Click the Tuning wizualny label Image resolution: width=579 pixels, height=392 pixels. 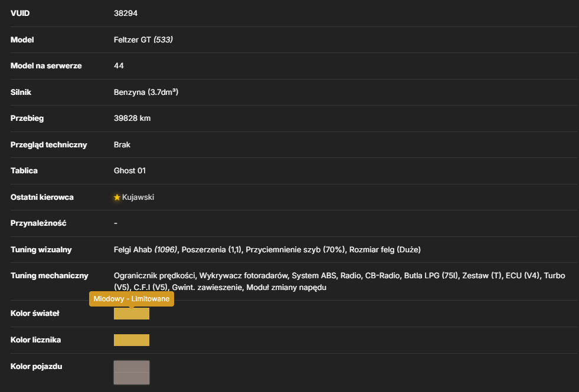coord(41,250)
